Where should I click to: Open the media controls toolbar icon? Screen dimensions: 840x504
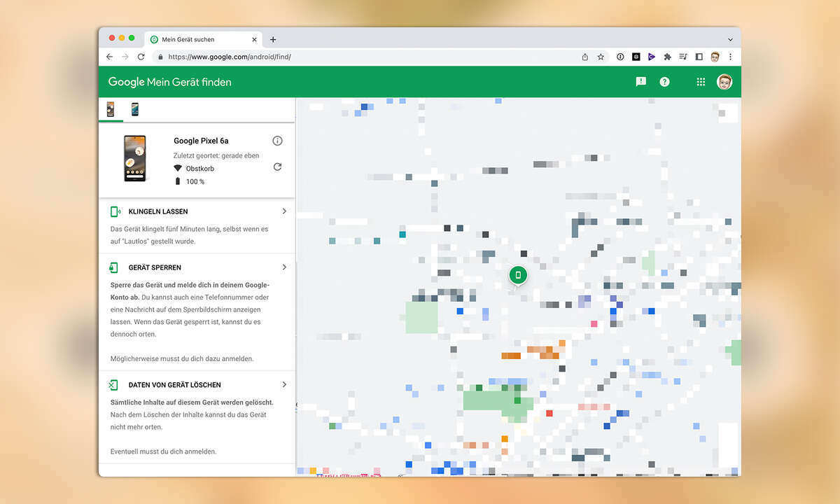tap(683, 57)
